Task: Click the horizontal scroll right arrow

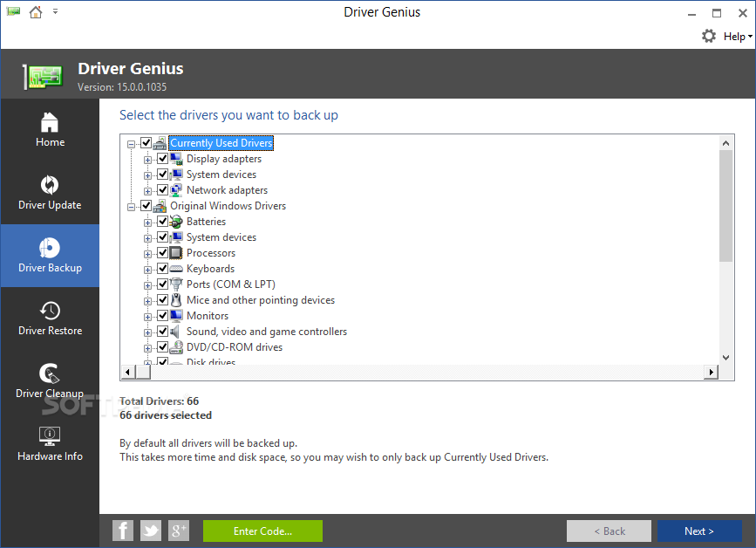Action: (712, 372)
